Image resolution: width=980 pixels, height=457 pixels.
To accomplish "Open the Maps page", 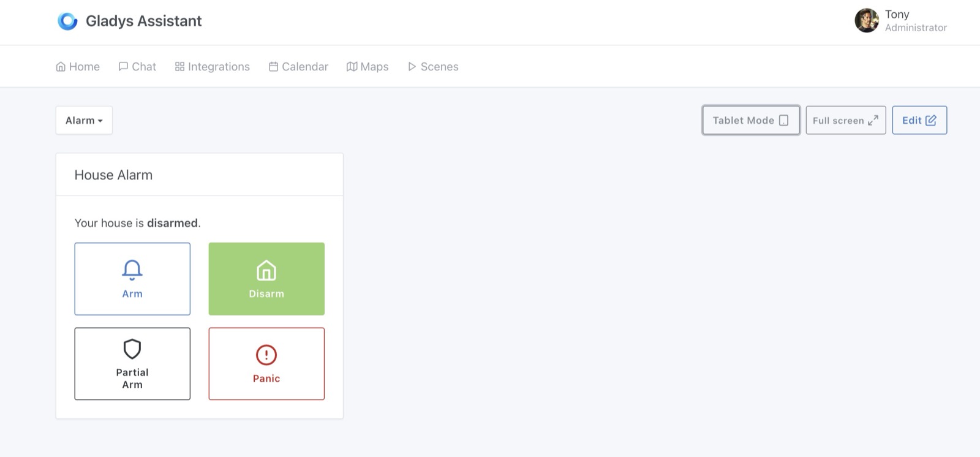I will (367, 67).
